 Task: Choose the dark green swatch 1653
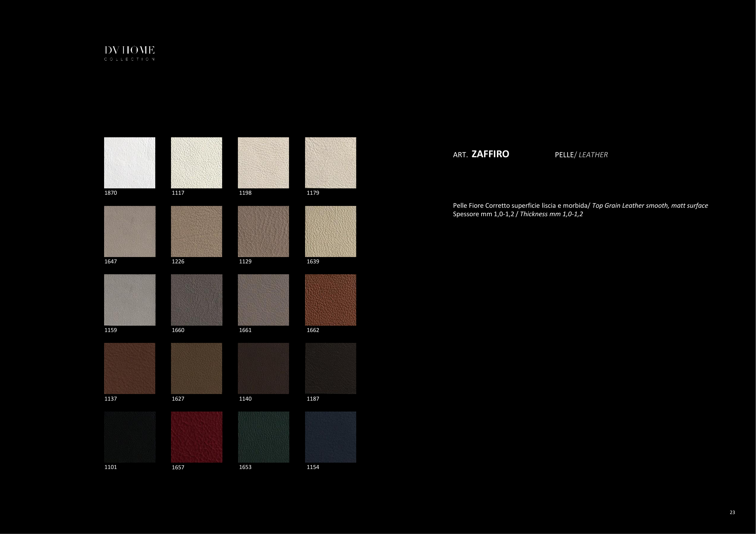(x=263, y=437)
